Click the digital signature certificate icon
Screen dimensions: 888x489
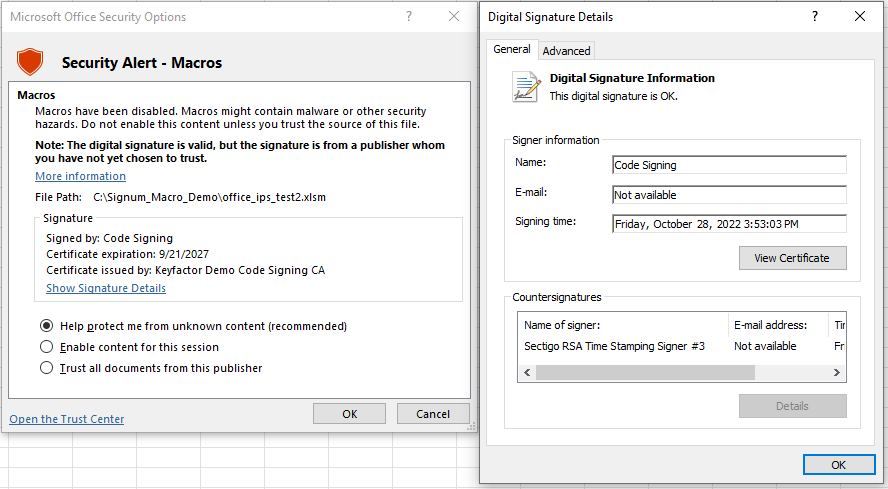pos(525,87)
